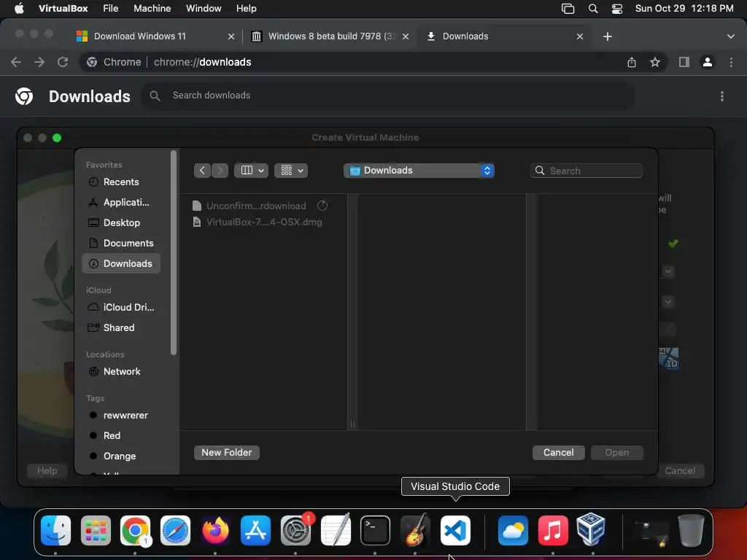The height and width of the screenshot is (560, 747).
Task: Launch Firefox from the dock
Action: pos(215,530)
